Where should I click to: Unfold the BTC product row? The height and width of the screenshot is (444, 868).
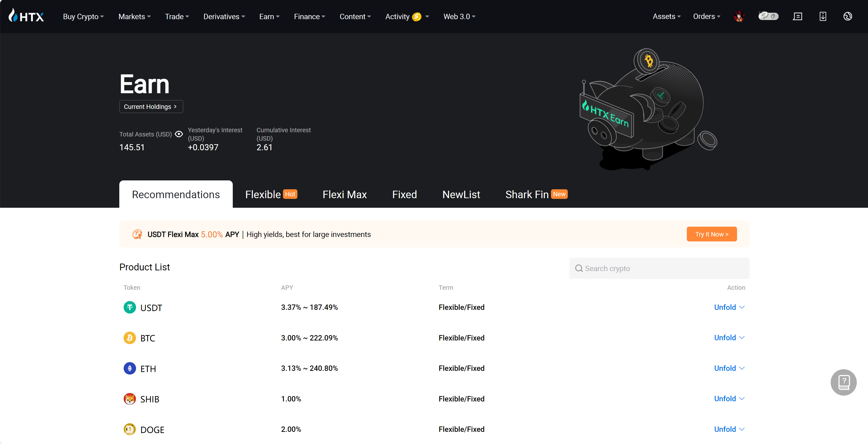[x=729, y=337]
